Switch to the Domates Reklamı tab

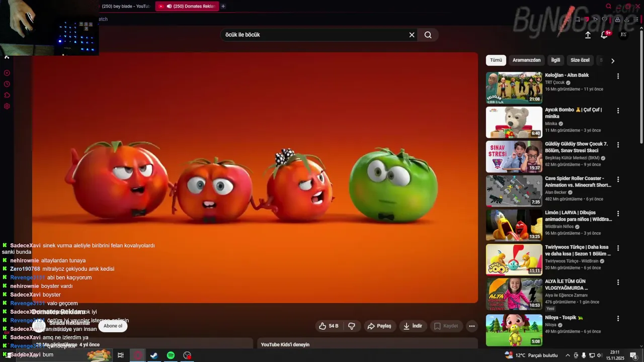coord(187,6)
